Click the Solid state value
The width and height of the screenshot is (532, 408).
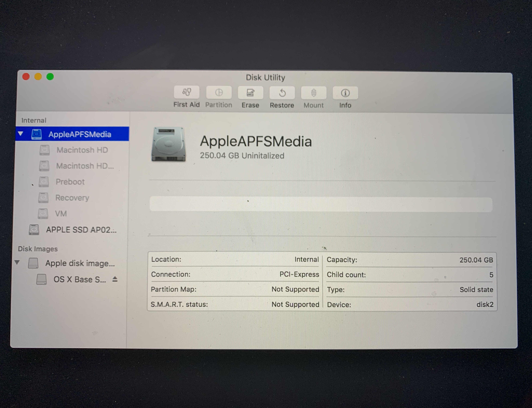pyautogui.click(x=477, y=290)
